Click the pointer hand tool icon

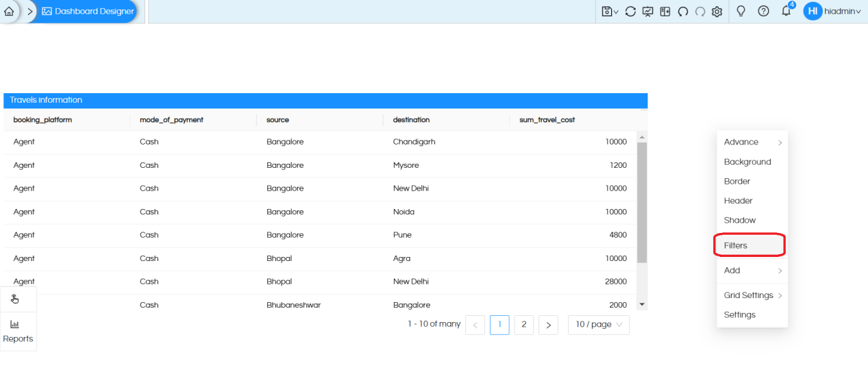(x=15, y=299)
